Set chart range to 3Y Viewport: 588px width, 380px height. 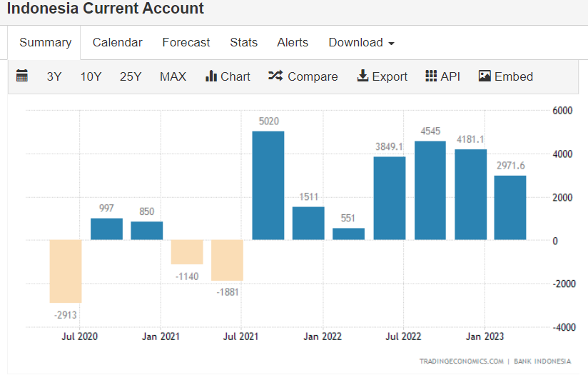54,76
